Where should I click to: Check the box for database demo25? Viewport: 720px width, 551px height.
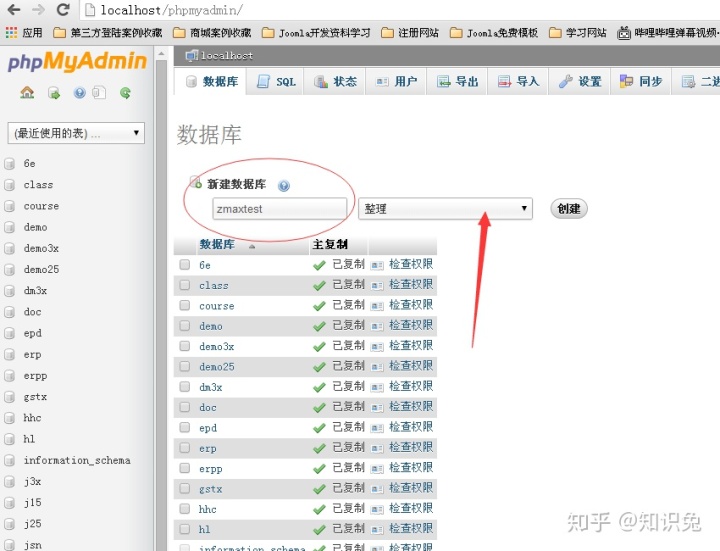[185, 366]
